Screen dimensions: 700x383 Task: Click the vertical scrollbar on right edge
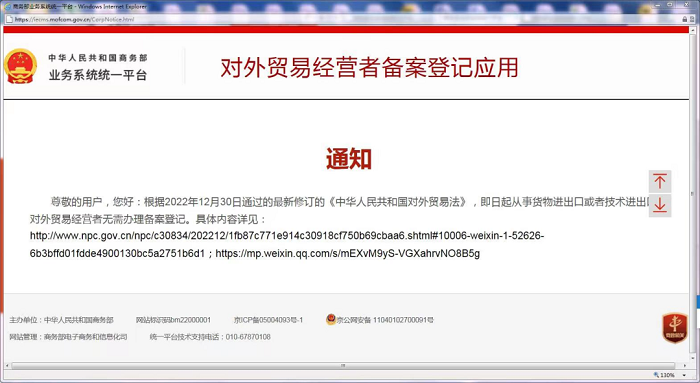pos(692,194)
